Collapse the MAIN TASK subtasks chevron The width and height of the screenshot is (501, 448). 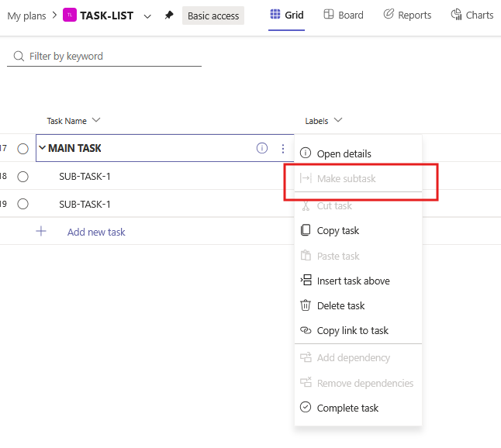point(42,148)
